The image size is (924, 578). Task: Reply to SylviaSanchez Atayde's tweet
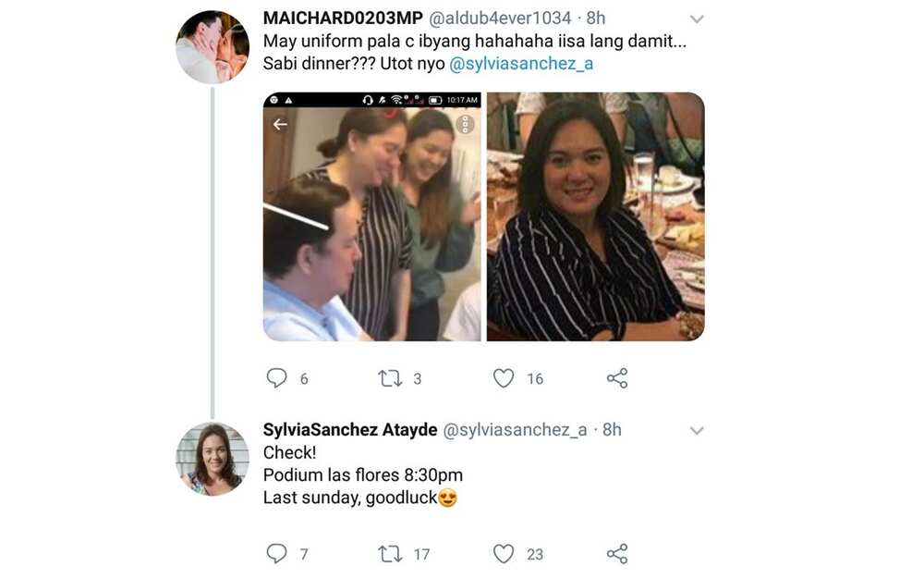[x=276, y=553]
